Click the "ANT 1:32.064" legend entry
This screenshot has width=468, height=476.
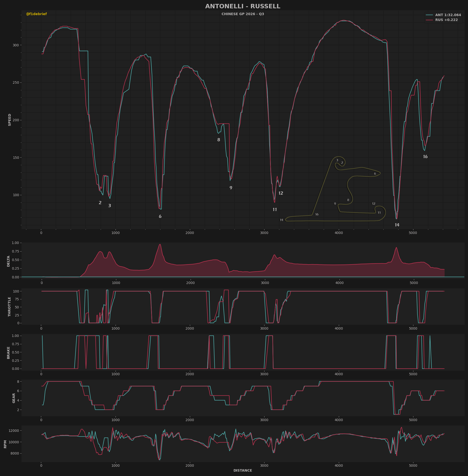448,15
